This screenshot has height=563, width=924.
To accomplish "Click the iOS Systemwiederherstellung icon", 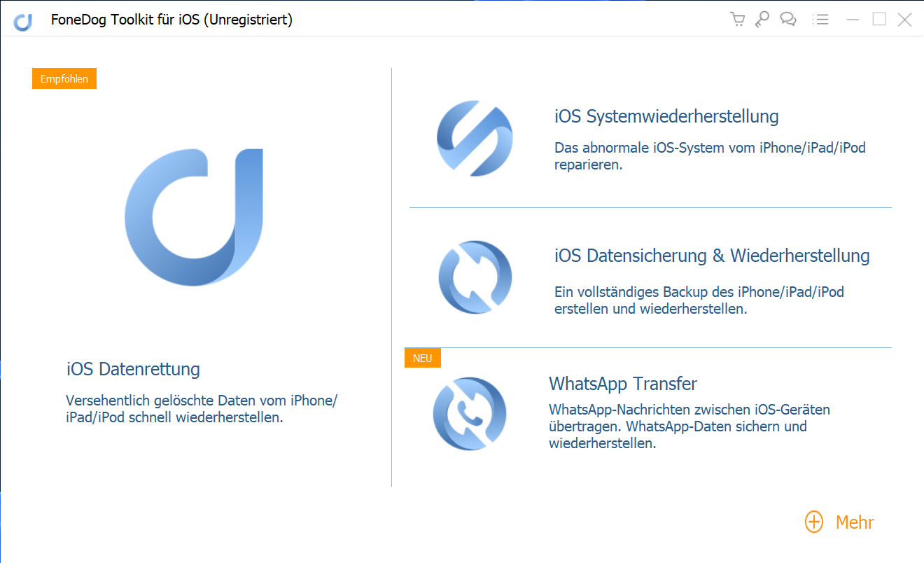I will 475,138.
